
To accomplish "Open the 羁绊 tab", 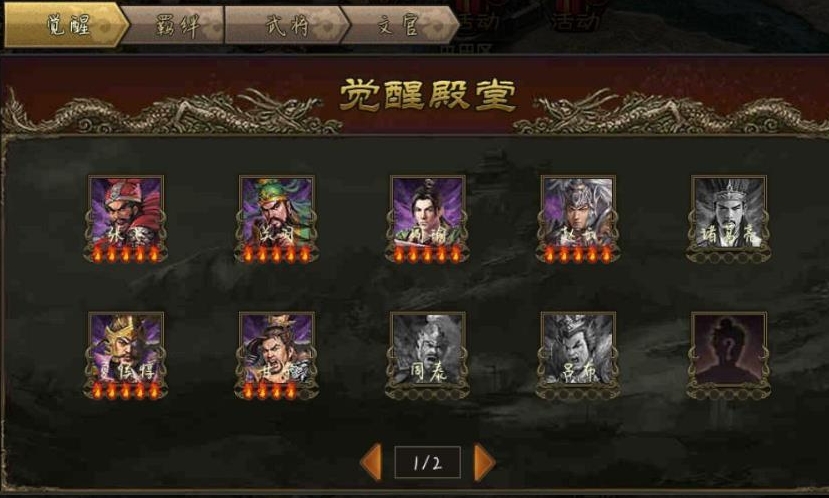I will 177,25.
